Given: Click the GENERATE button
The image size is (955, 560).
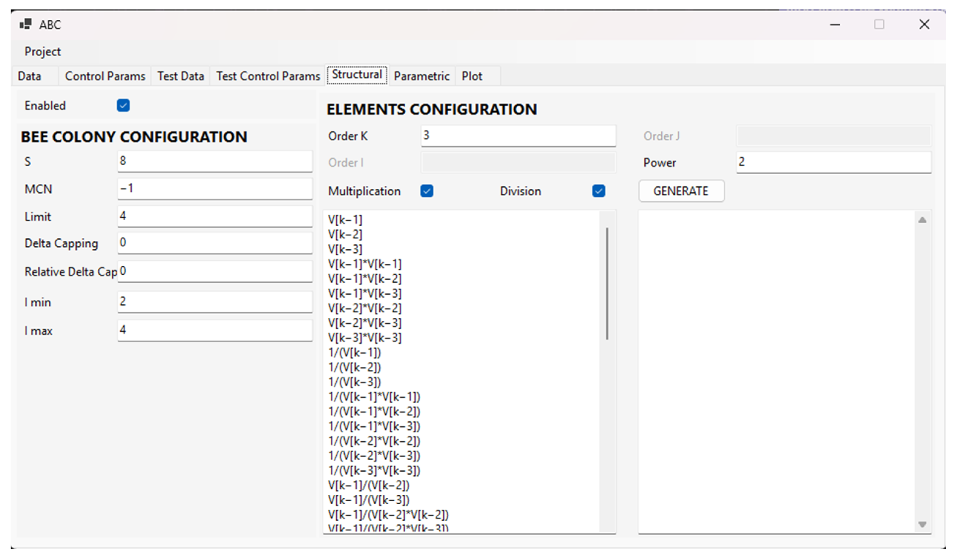Looking at the screenshot, I should click(681, 191).
